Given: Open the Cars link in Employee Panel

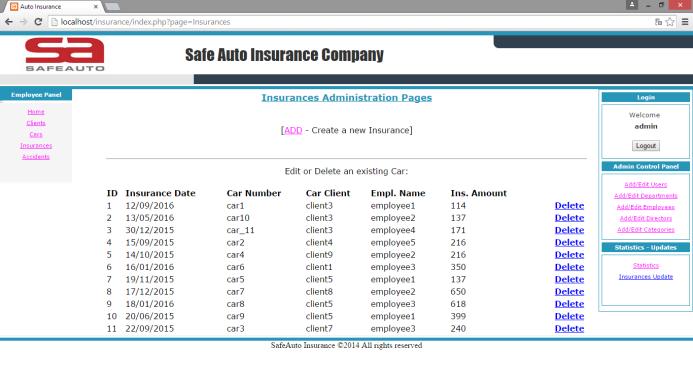Looking at the screenshot, I should [36, 134].
